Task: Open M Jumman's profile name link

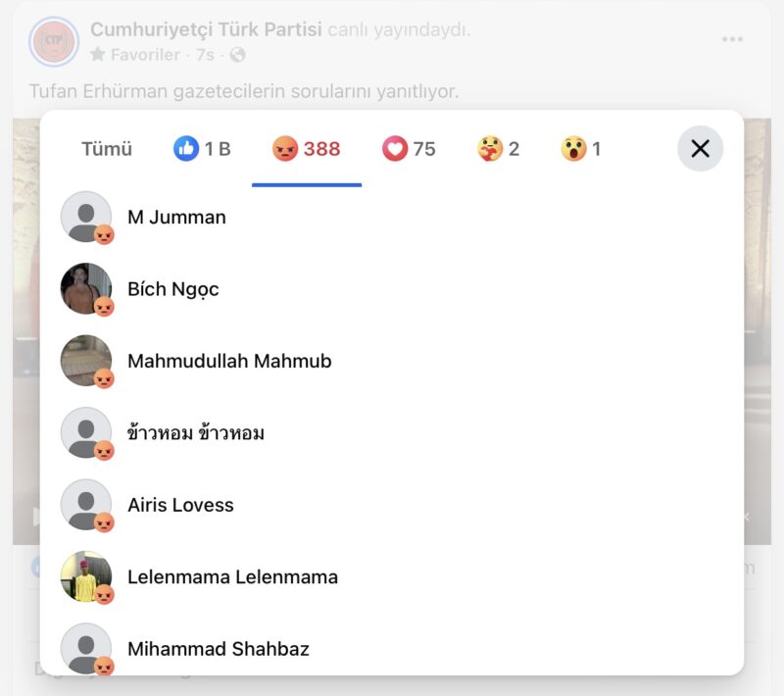Action: pos(176,218)
